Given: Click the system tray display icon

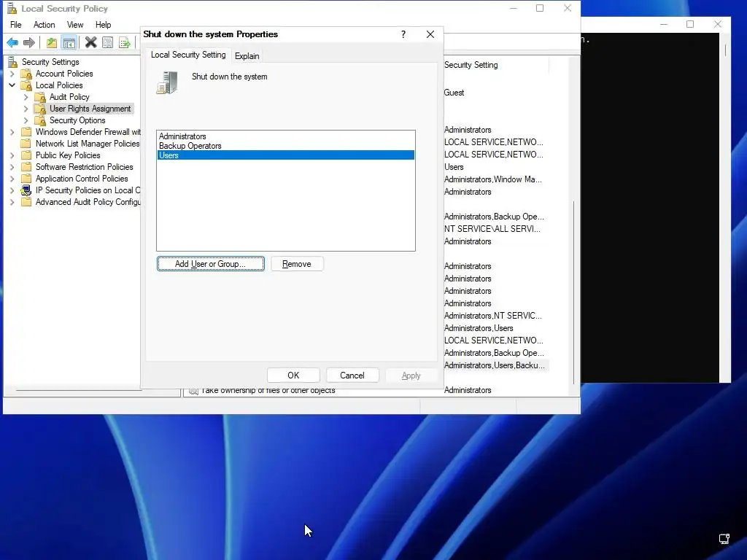Looking at the screenshot, I should pyautogui.click(x=724, y=539).
